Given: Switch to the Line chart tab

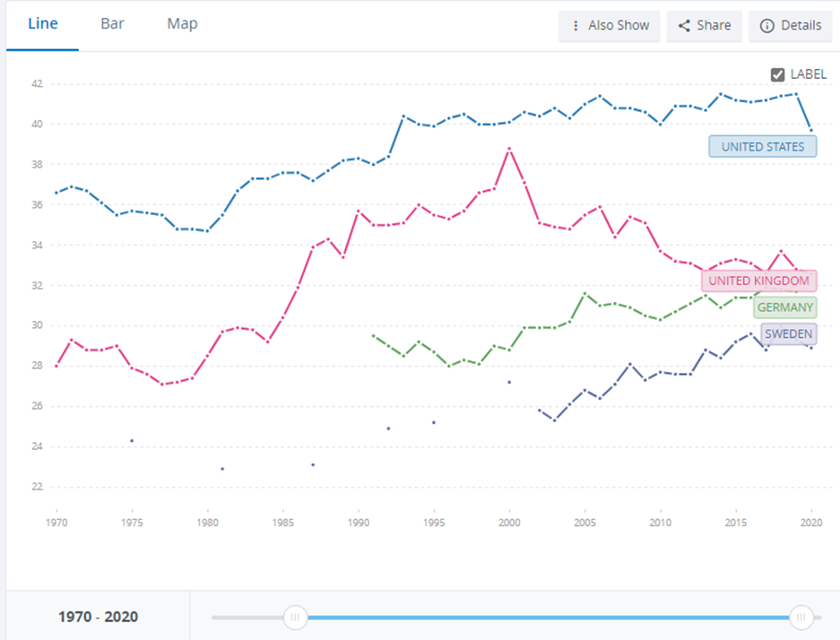Looking at the screenshot, I should click(42, 24).
